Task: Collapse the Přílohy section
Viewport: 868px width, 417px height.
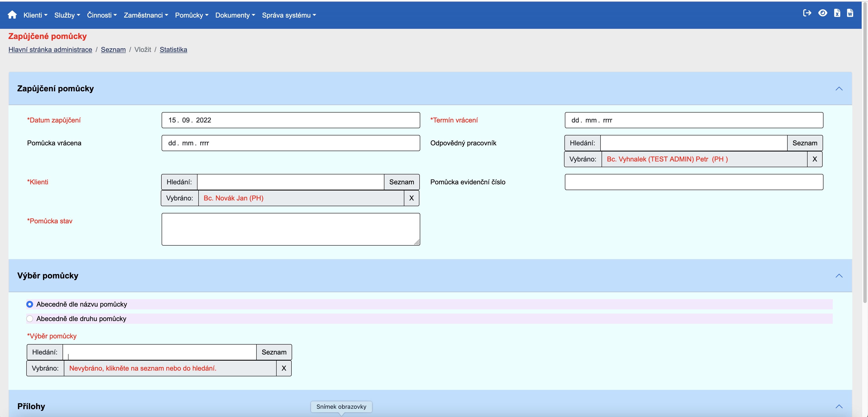Action: click(839, 407)
